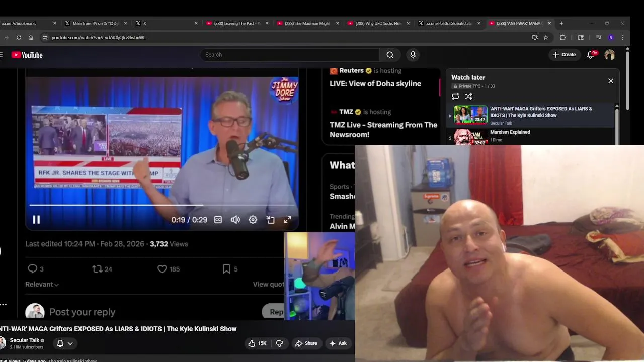Go to browser home page

tap(31, 37)
